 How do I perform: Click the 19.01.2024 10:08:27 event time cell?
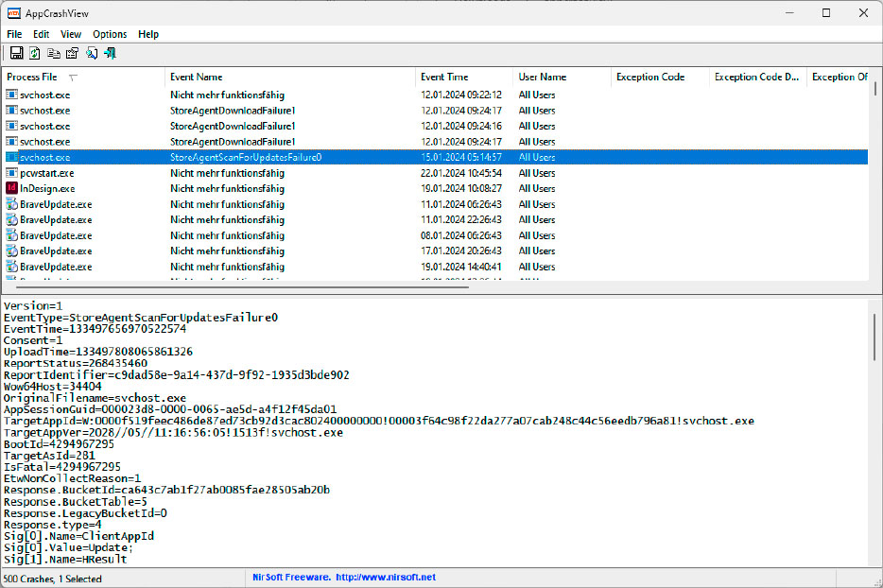point(461,189)
